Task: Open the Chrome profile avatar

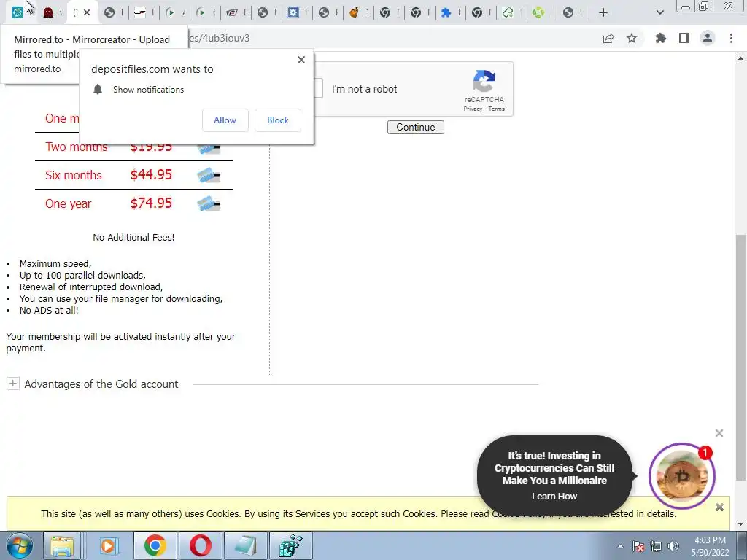Action: 708,39
